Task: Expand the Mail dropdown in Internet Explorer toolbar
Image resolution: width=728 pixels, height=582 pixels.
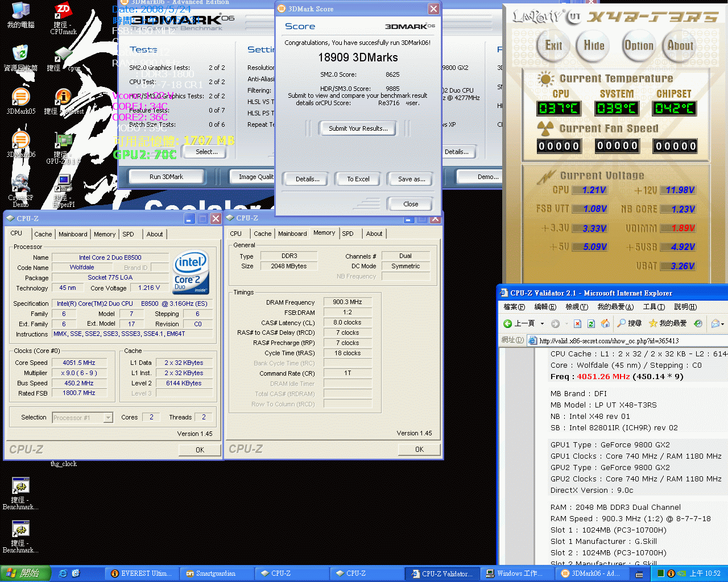Action: (722, 323)
